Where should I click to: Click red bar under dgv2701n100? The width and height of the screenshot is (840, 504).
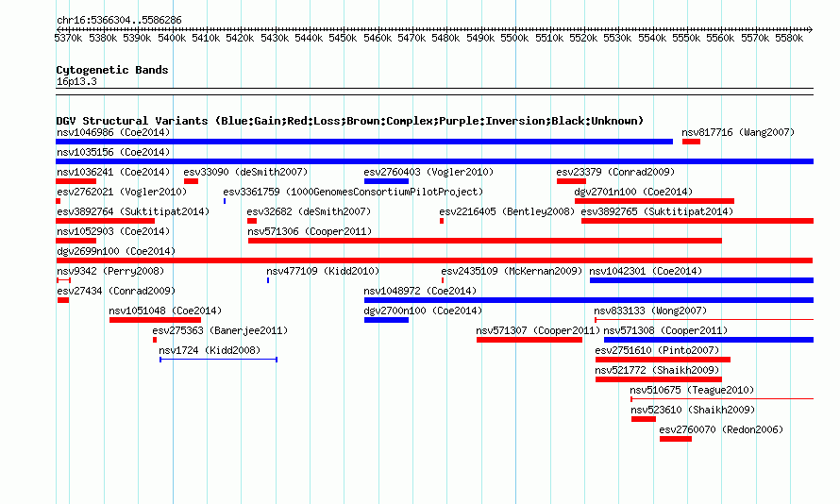(654, 201)
